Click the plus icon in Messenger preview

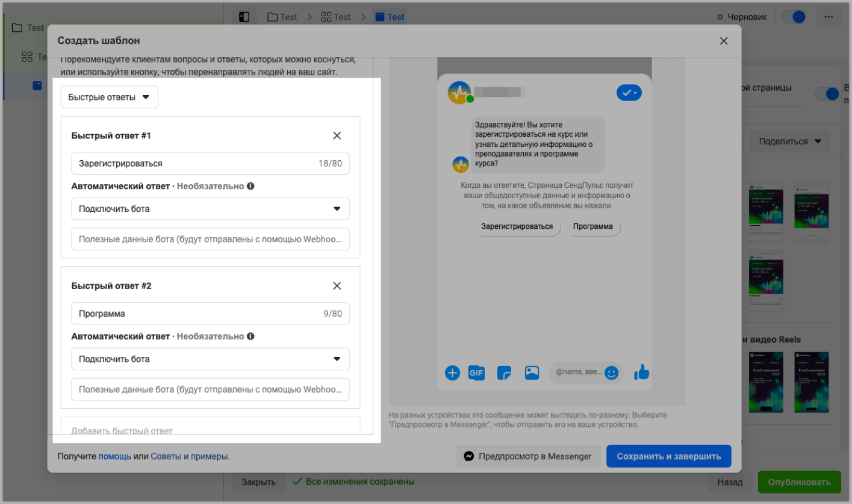452,373
